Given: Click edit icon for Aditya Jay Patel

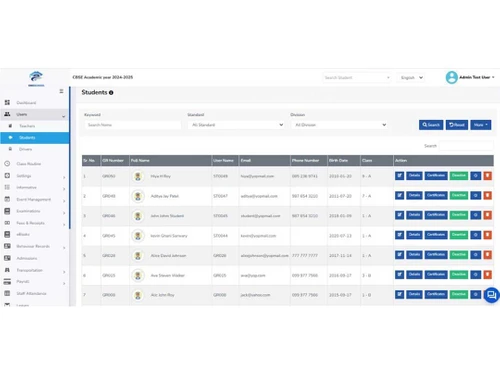Looking at the screenshot, I should point(399,195).
